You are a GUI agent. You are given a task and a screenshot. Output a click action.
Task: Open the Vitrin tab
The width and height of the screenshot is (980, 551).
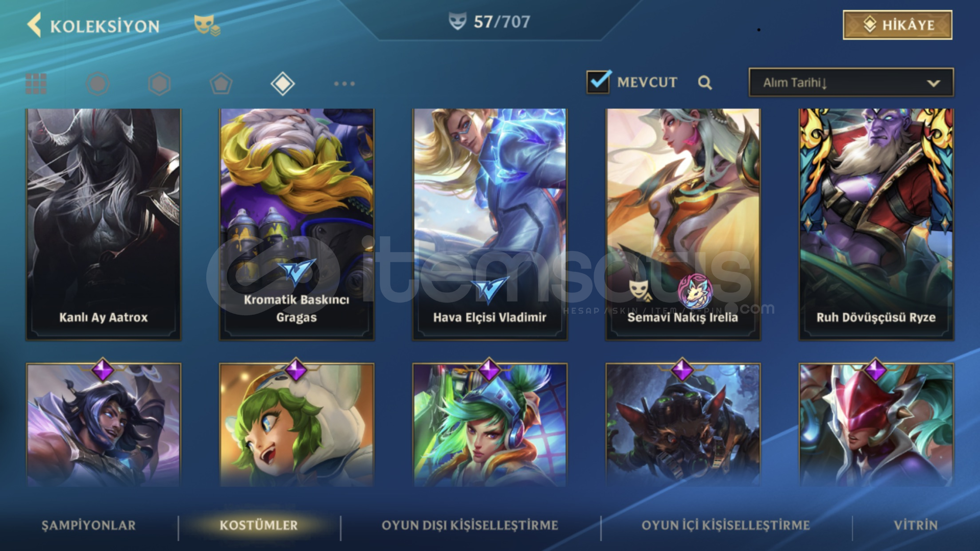[916, 525]
